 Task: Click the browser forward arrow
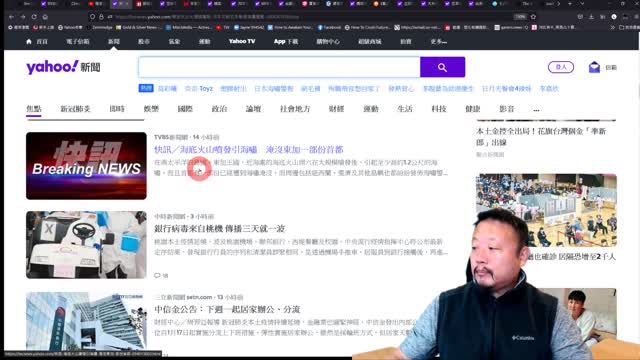click(x=23, y=17)
